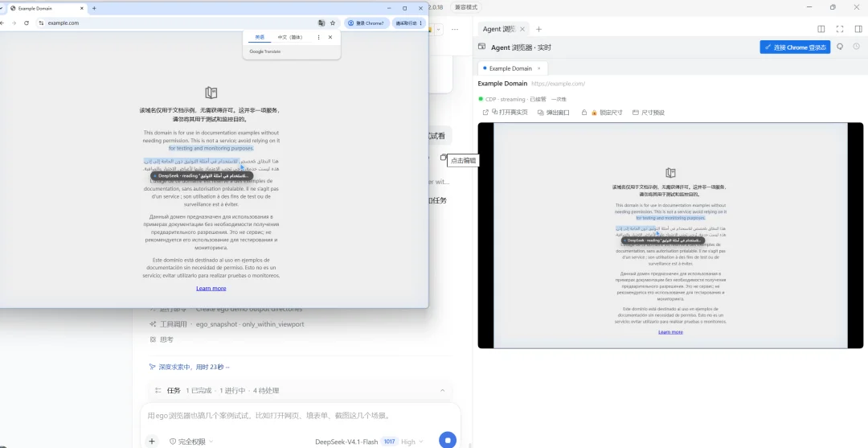Click 弹出窗口 button

554,112
